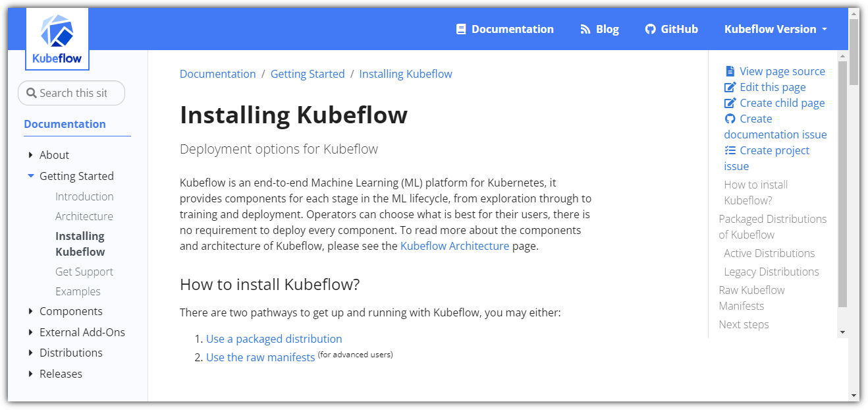Click the table of contents scrollbar thumb

tap(842, 185)
